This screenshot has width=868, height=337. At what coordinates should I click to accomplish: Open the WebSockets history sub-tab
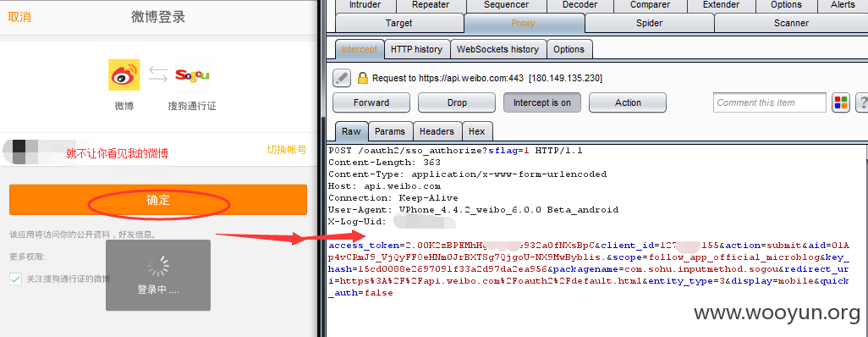point(497,49)
